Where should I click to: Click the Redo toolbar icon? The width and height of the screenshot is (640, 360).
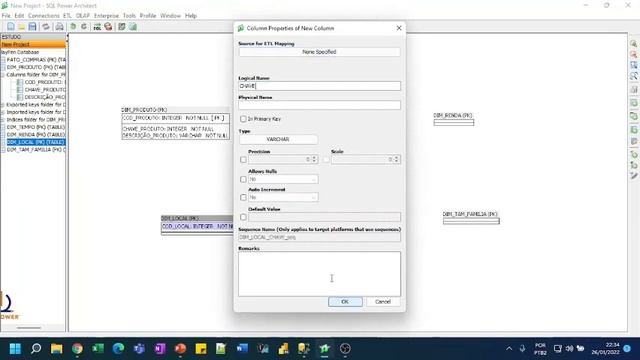(84, 27)
